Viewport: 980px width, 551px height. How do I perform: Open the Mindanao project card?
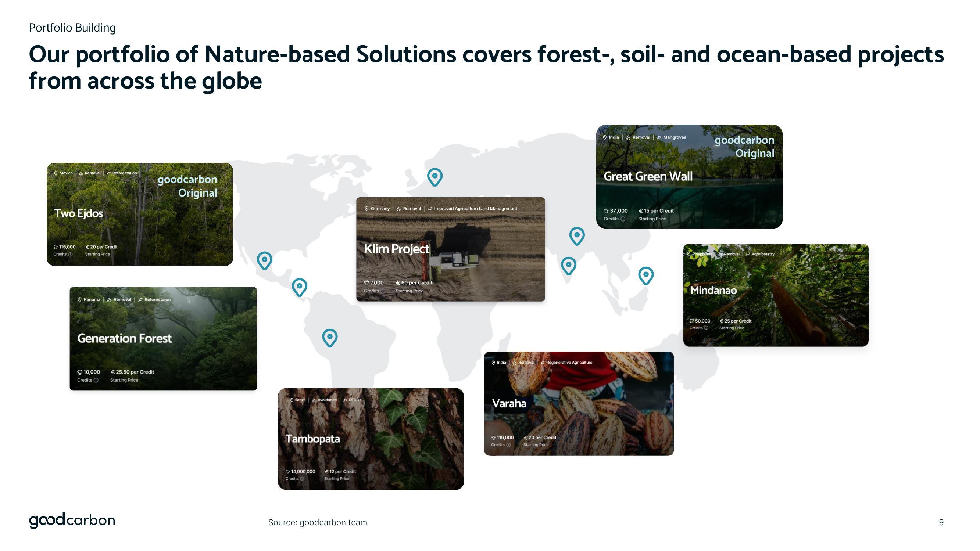pyautogui.click(x=776, y=295)
